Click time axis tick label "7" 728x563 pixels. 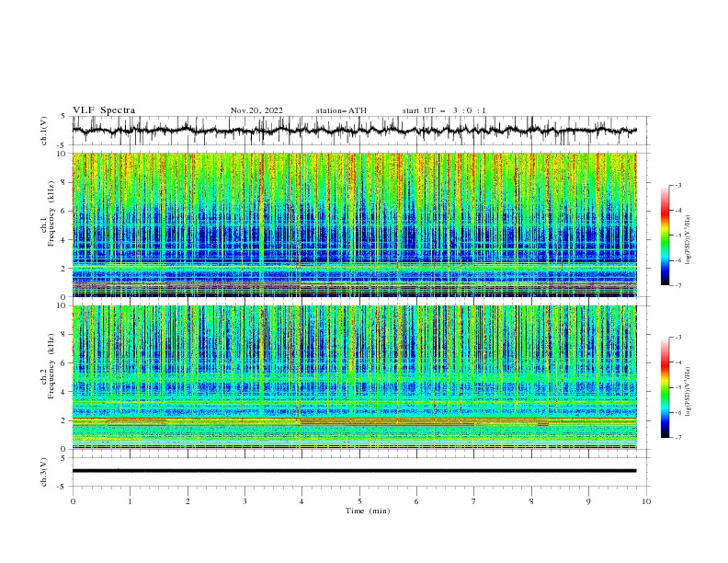coord(474,501)
